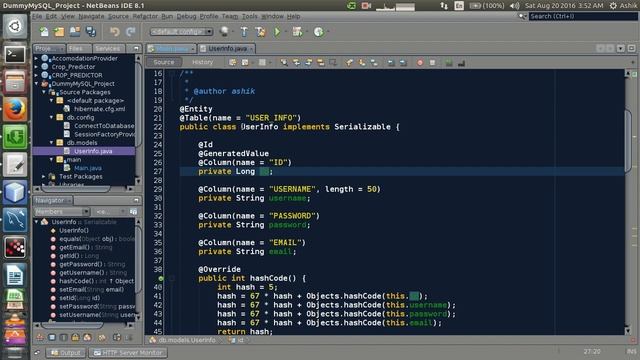The image size is (640, 360).
Task: Expand the AccomodationProvider project node
Action: point(36,58)
